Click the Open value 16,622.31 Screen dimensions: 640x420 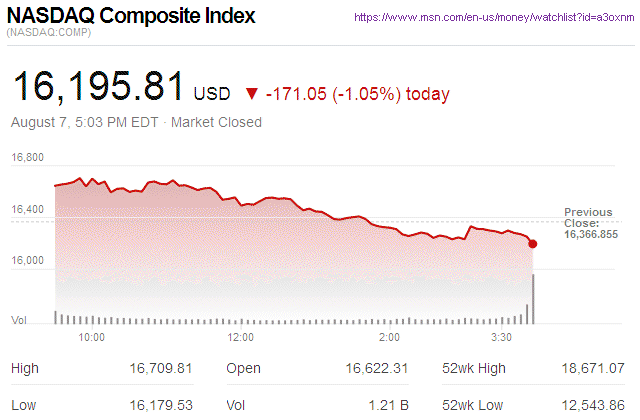(x=376, y=368)
